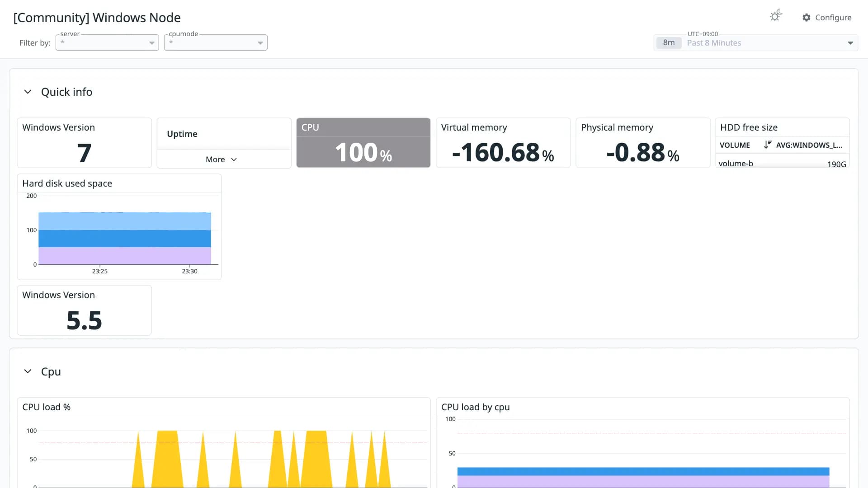Click the CPU load % panel title

pos(46,407)
